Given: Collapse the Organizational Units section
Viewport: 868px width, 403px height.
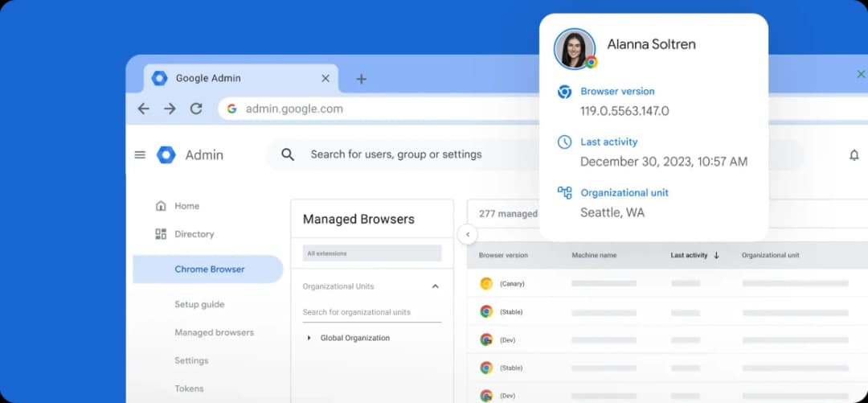Looking at the screenshot, I should point(435,286).
